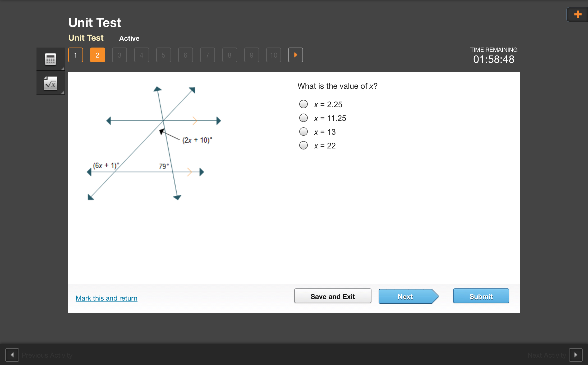Viewport: 588px width, 365px height.
Task: Open question 5 in navigator
Action: pos(163,55)
